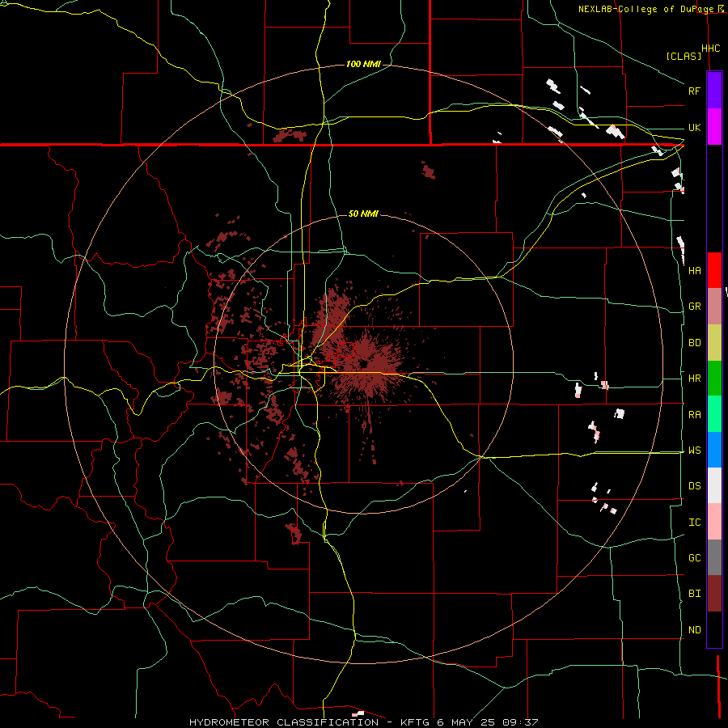Click the HR legend label

[694, 379]
